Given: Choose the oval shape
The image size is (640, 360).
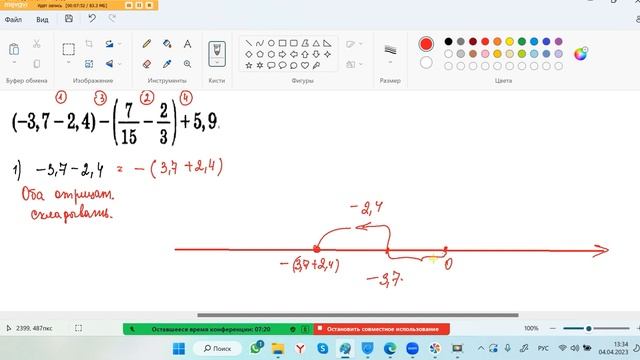Looking at the screenshot, I should click(x=271, y=43).
